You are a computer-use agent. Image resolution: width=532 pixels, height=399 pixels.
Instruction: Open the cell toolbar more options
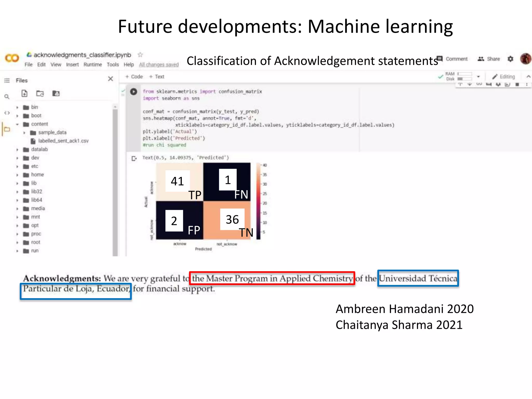[527, 84]
